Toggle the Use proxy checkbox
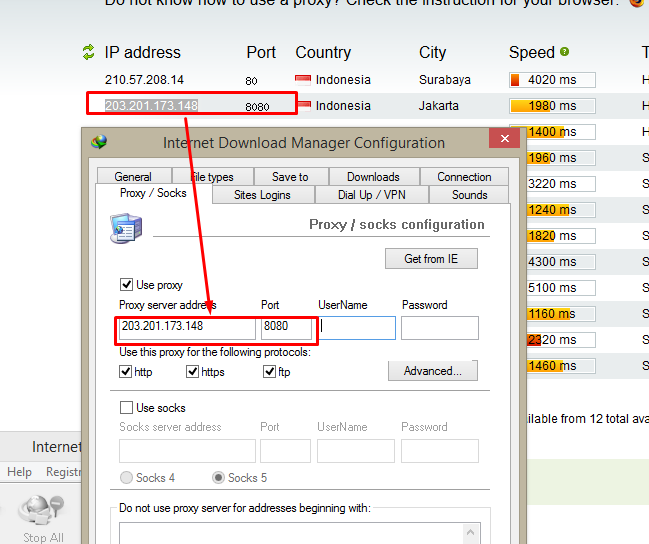Viewport: 649px width, 544px height. (126, 285)
